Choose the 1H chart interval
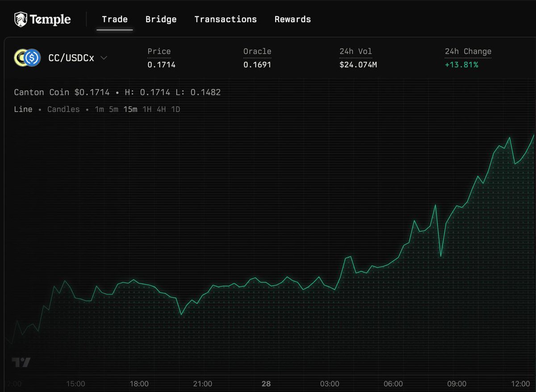The height and width of the screenshot is (392, 536). [147, 109]
